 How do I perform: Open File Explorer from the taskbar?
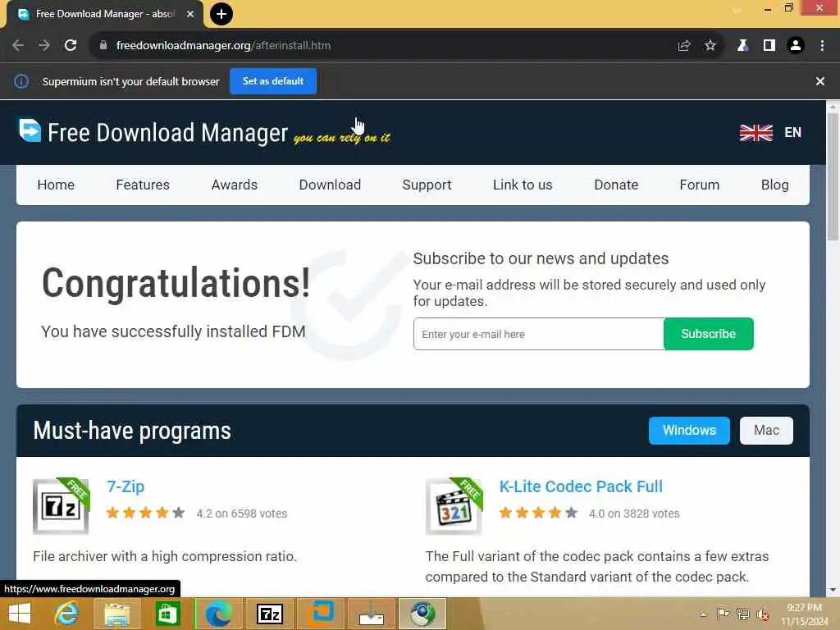[x=117, y=614]
